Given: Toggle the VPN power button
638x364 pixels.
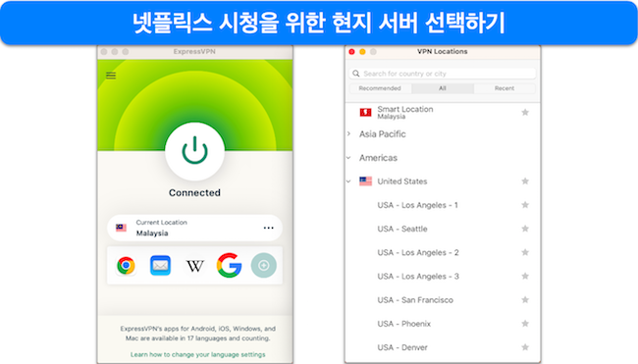Looking at the screenshot, I should tap(194, 151).
